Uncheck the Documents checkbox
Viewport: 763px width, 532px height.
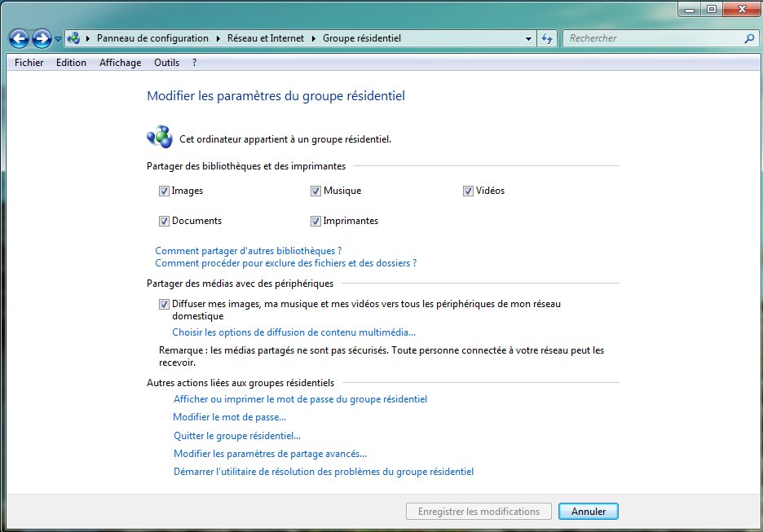(164, 222)
